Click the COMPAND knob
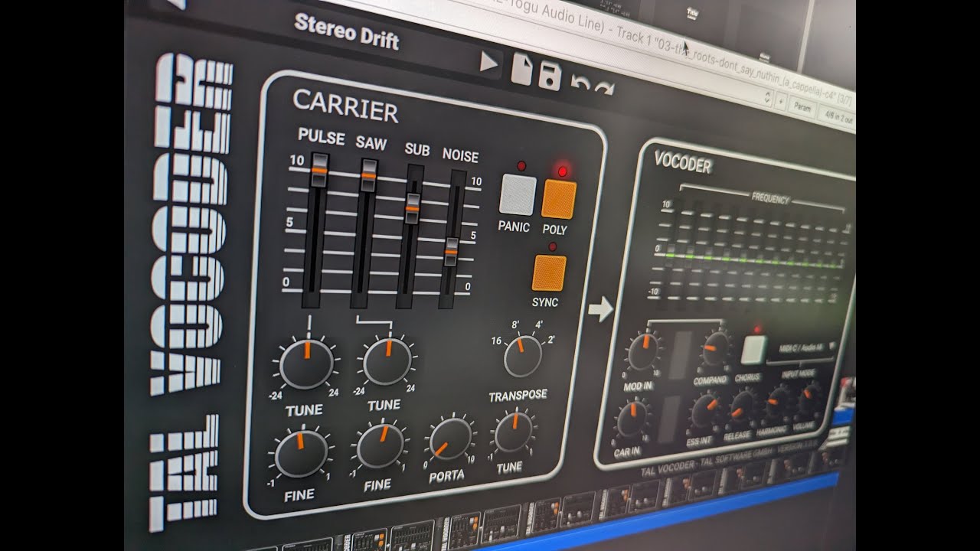980x551 pixels. point(716,348)
